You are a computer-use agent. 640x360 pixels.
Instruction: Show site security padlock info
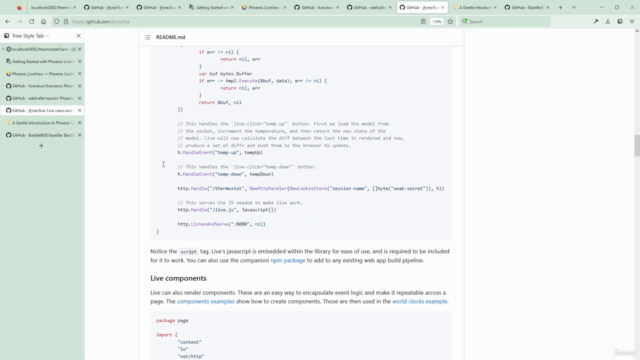point(66,22)
